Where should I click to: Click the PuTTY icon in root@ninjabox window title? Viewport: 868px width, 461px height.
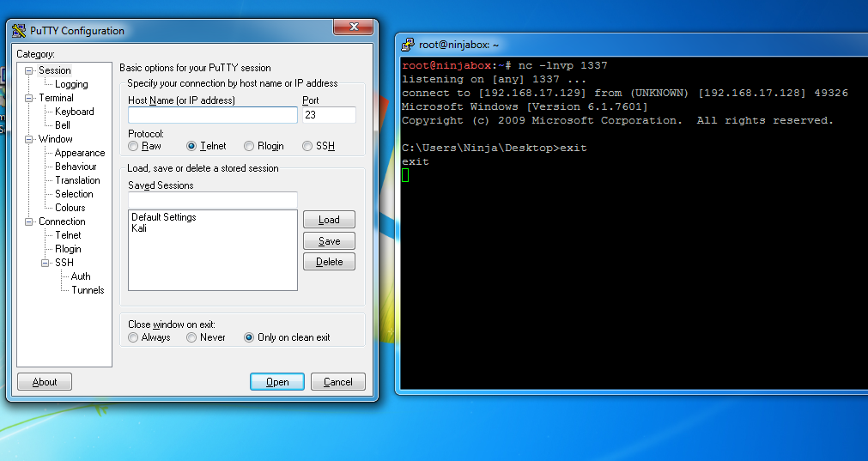408,45
